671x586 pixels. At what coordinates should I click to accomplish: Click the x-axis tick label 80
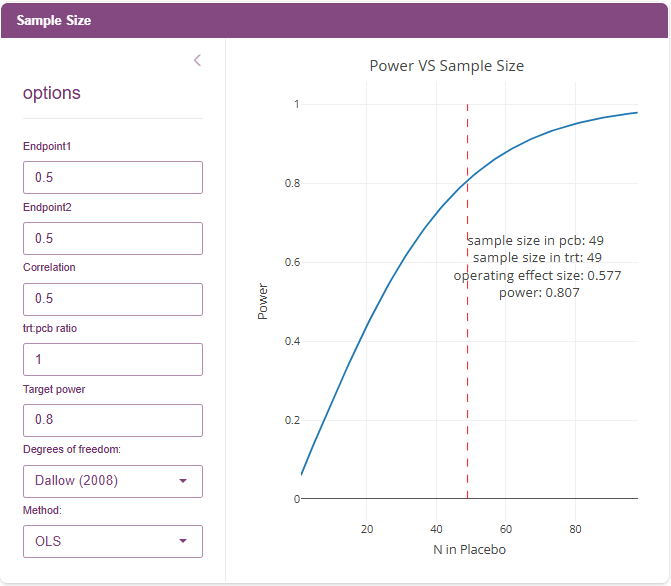point(575,529)
